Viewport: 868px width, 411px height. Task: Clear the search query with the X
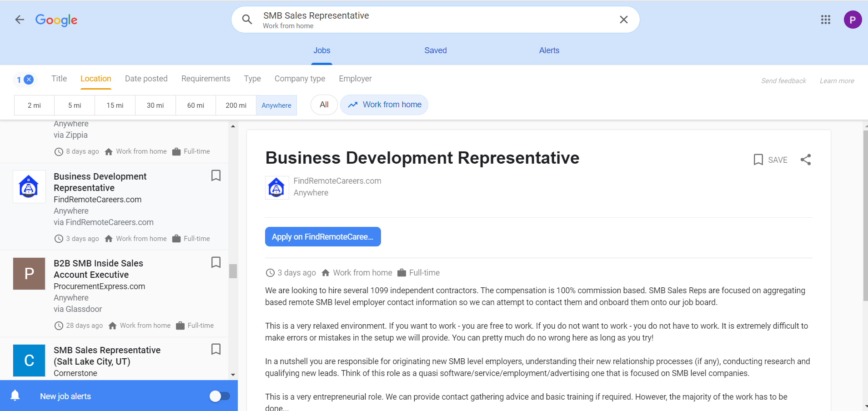pyautogui.click(x=623, y=20)
